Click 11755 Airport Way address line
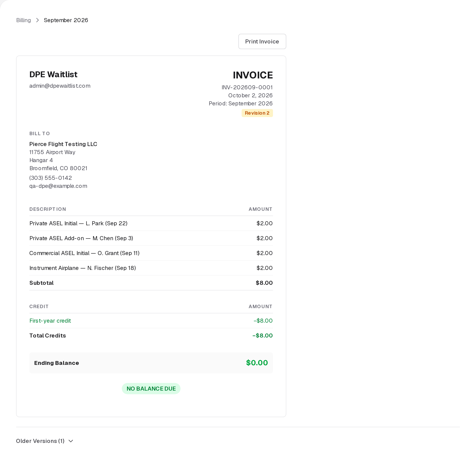Image resolution: width=476 pixels, height=461 pixels. [52, 152]
